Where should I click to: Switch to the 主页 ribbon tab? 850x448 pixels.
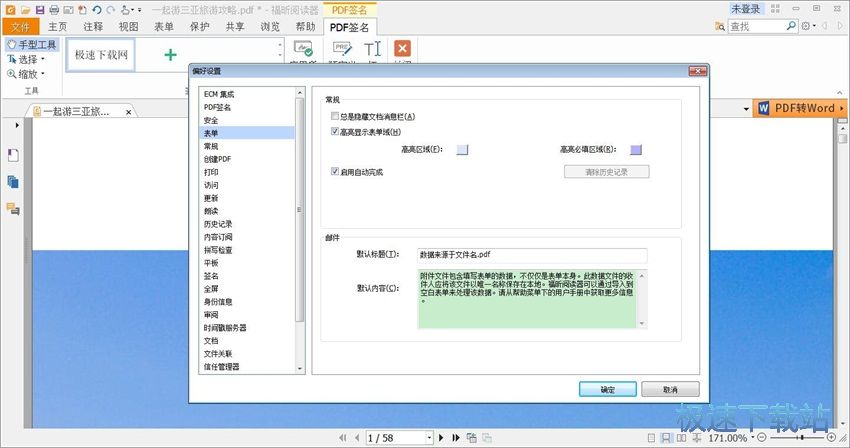tap(57, 27)
